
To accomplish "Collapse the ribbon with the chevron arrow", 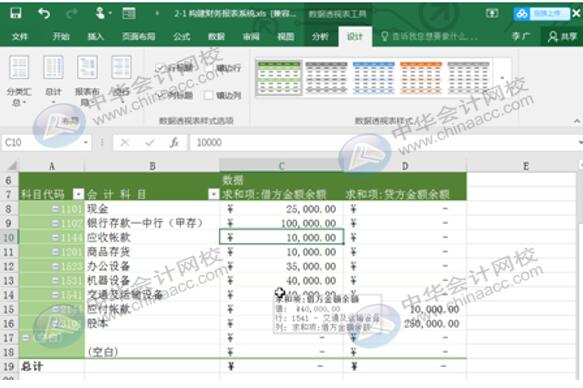I will coord(577,121).
